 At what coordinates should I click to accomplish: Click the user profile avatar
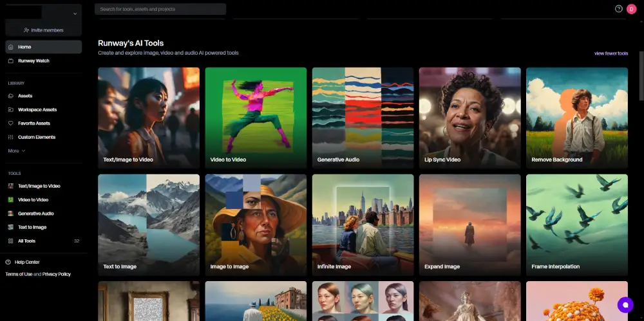pos(631,9)
